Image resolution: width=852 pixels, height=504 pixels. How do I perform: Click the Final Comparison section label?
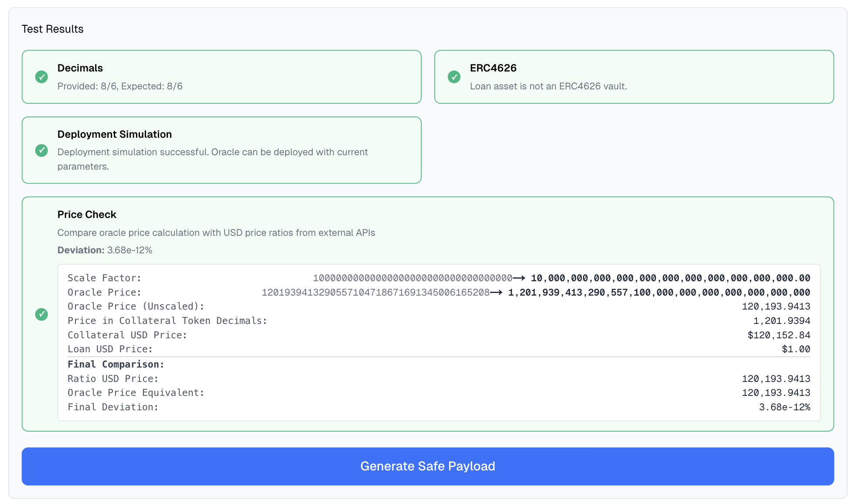tap(116, 364)
